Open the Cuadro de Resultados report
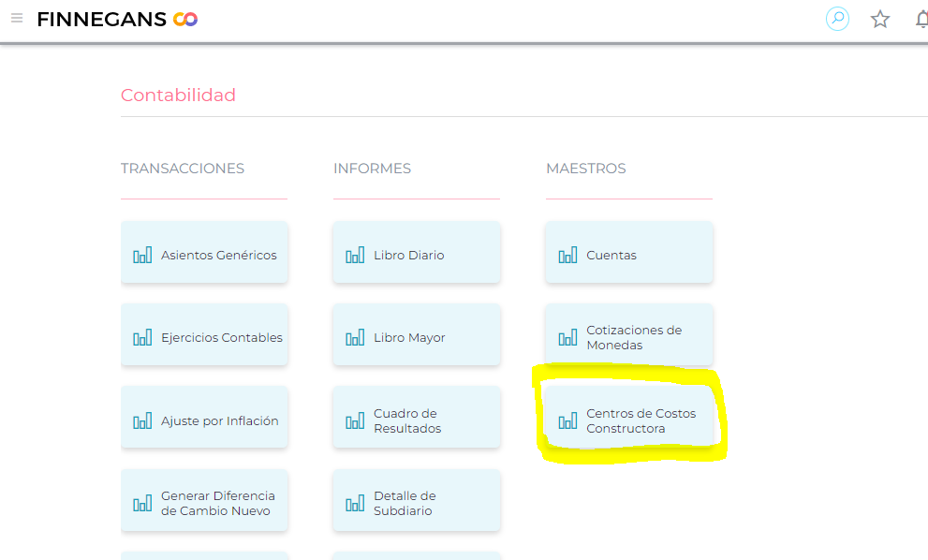 [x=416, y=420]
